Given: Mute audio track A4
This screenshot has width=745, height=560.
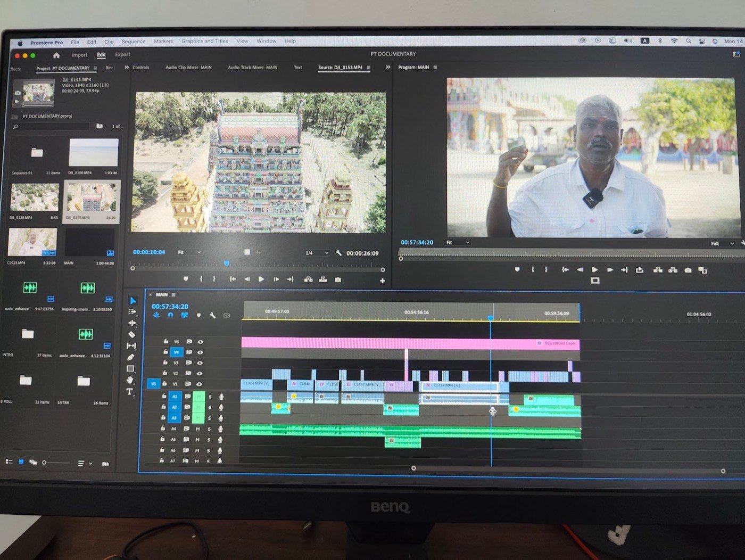Looking at the screenshot, I should (198, 429).
